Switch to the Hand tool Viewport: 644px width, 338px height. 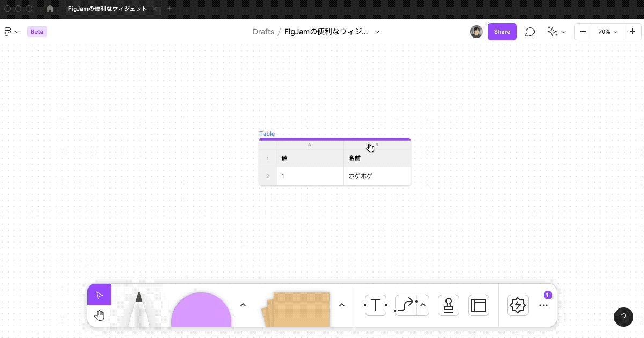(x=99, y=315)
